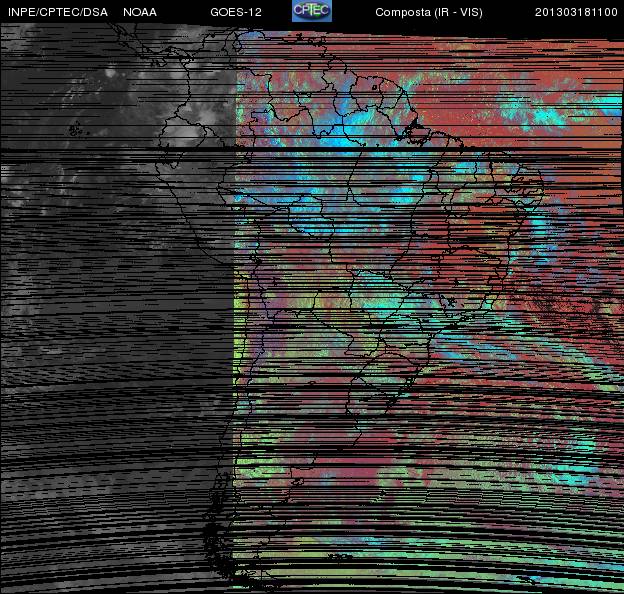Click the NOAA label
This screenshot has width=624, height=594.
coord(140,12)
